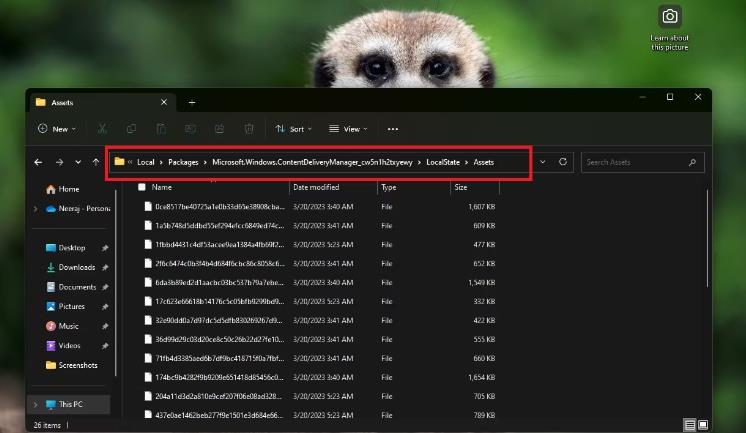Image resolution: width=746 pixels, height=433 pixels.
Task: Sort by Type column header
Action: click(389, 187)
